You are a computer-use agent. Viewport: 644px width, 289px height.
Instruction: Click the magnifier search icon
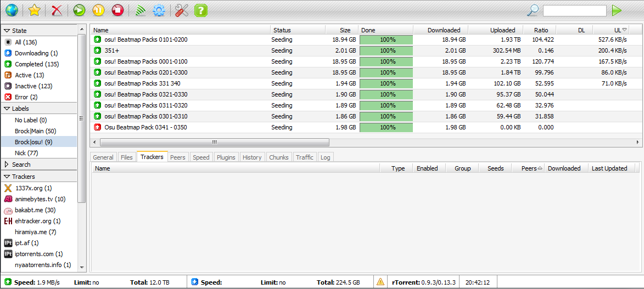point(533,10)
